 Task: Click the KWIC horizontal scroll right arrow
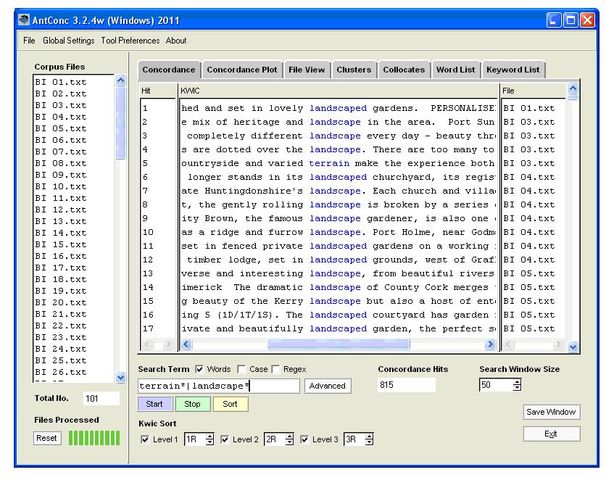[490, 344]
